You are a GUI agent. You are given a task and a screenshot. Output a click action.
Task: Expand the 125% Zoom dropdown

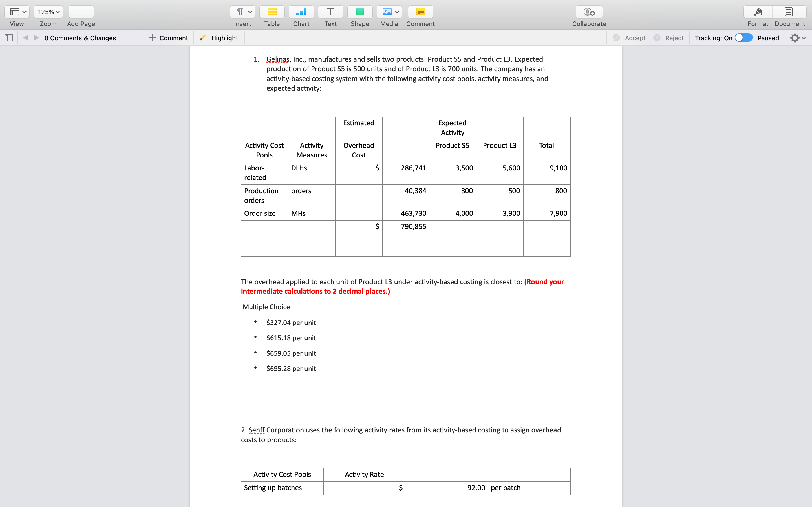[x=48, y=12]
